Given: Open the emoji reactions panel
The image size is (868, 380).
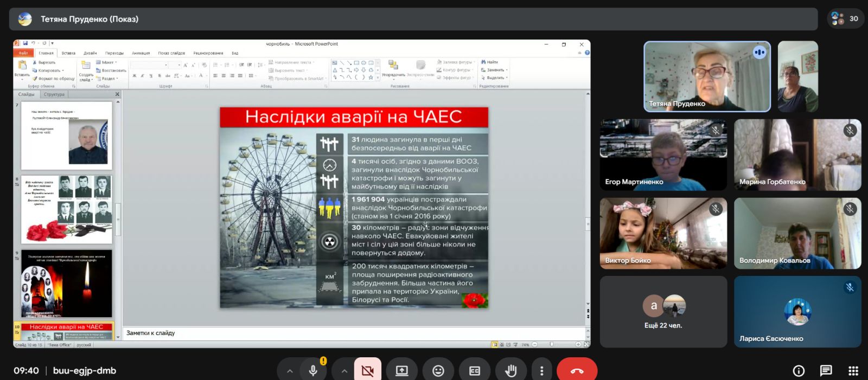Looking at the screenshot, I should pyautogui.click(x=438, y=371).
